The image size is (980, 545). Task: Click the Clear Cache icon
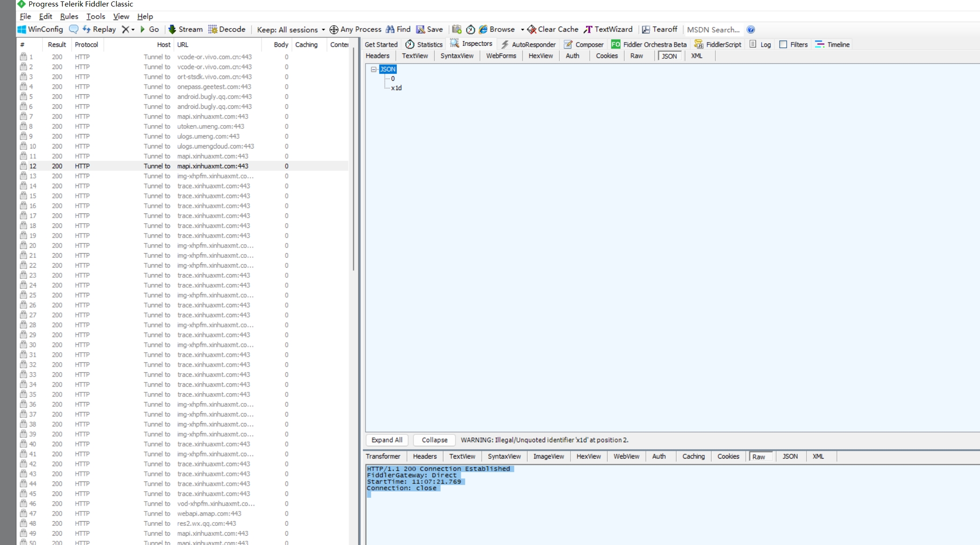tap(532, 29)
